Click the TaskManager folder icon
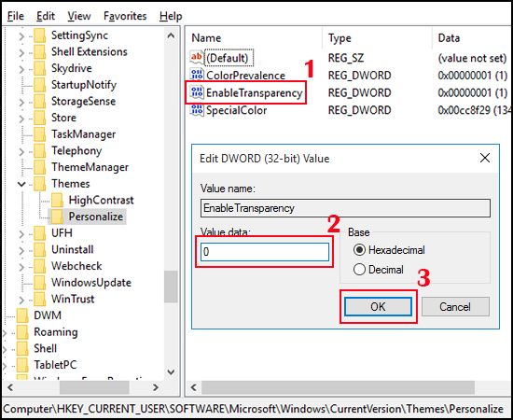Screen dimensions: 513x420 click(40, 134)
